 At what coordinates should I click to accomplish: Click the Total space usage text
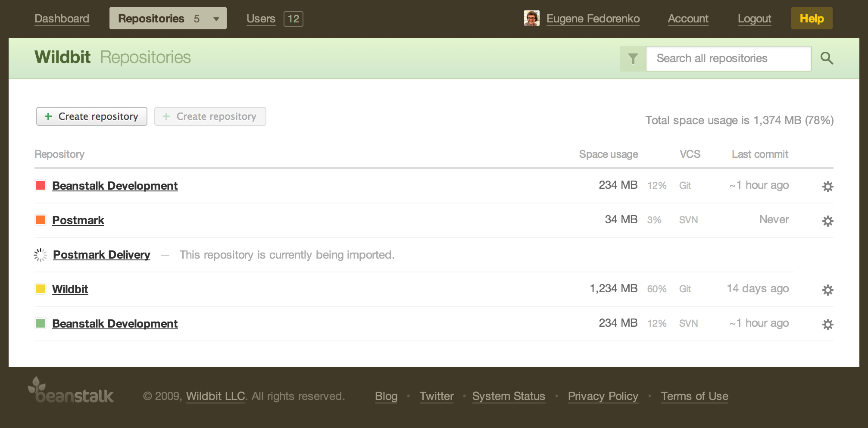point(740,120)
